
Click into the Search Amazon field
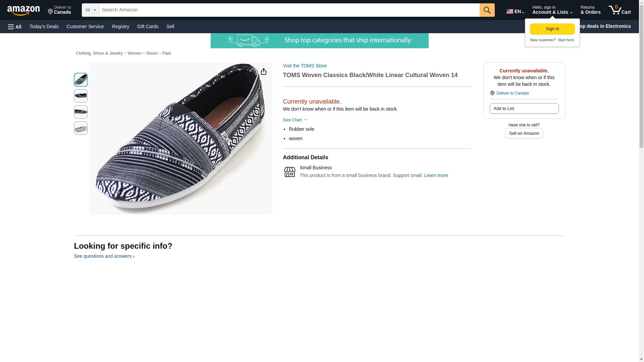coord(289,10)
